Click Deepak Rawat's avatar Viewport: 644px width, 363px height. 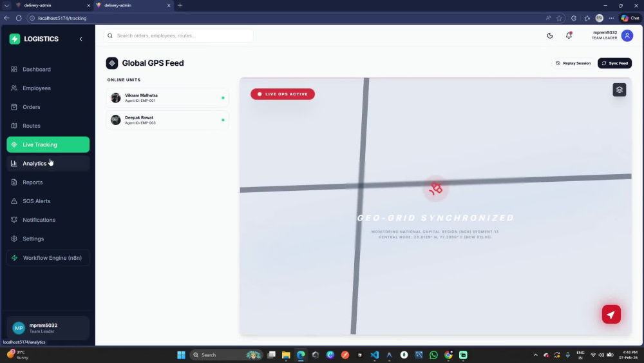pyautogui.click(x=116, y=120)
